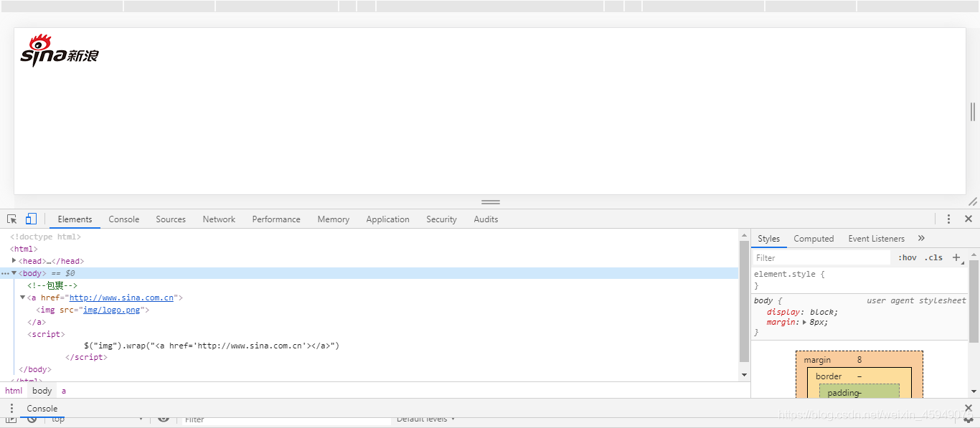Select the doctype html line

(45, 237)
